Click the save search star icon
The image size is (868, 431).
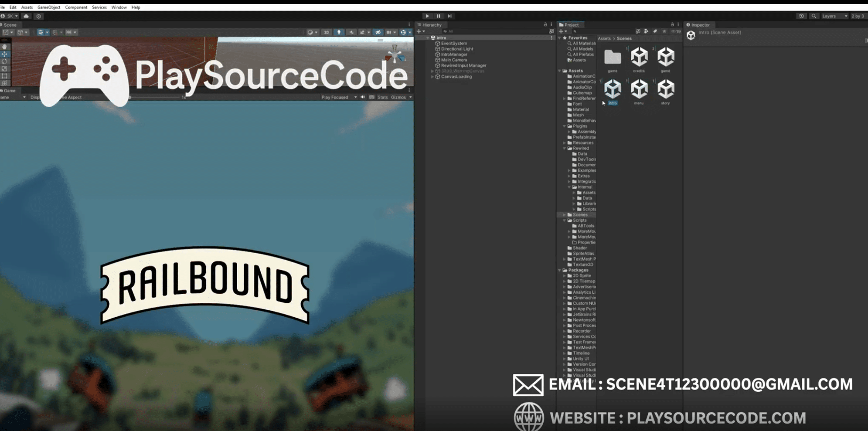click(664, 31)
